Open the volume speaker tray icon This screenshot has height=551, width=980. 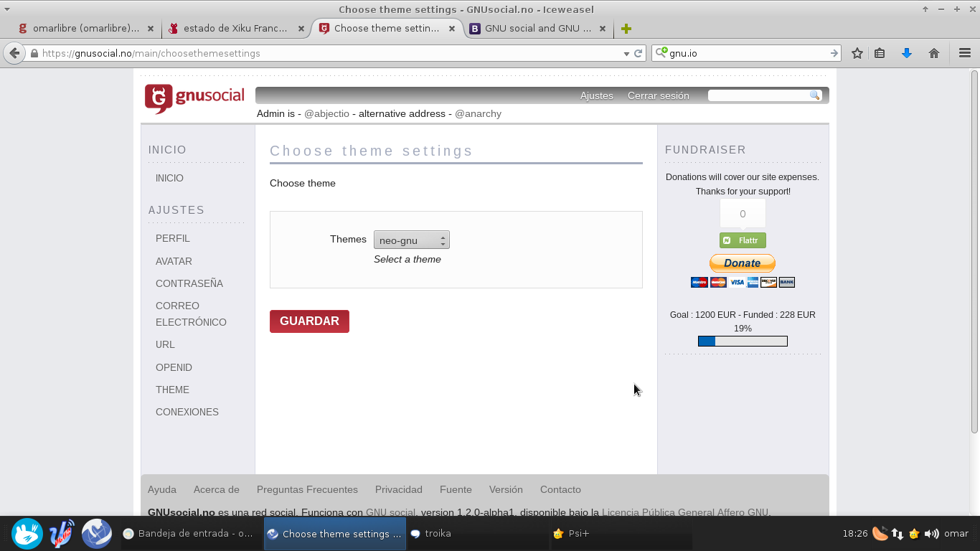point(932,534)
